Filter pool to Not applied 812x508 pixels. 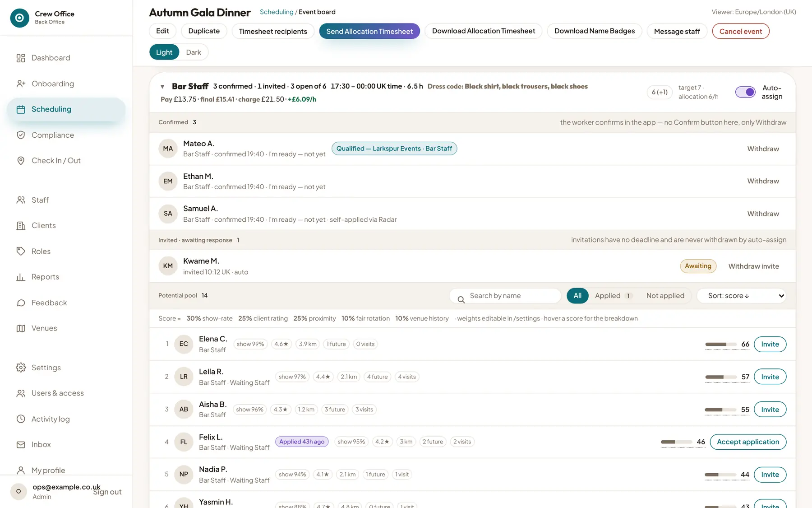tap(665, 296)
